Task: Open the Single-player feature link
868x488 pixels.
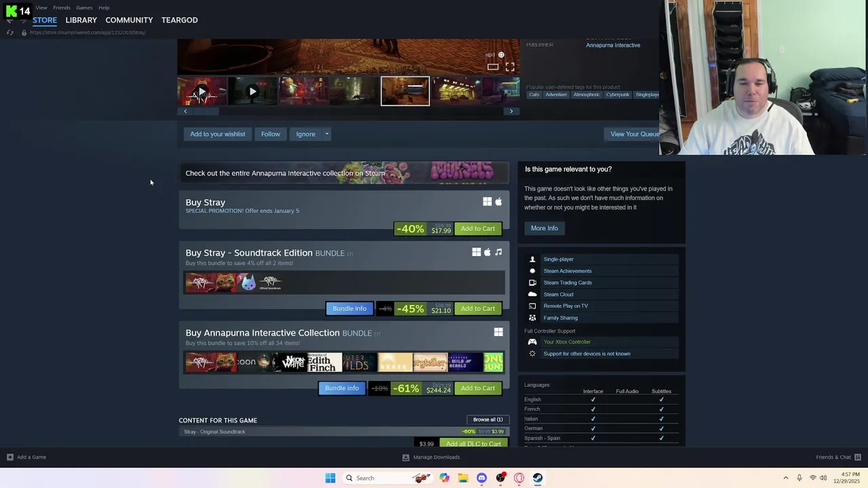Action: tap(558, 260)
